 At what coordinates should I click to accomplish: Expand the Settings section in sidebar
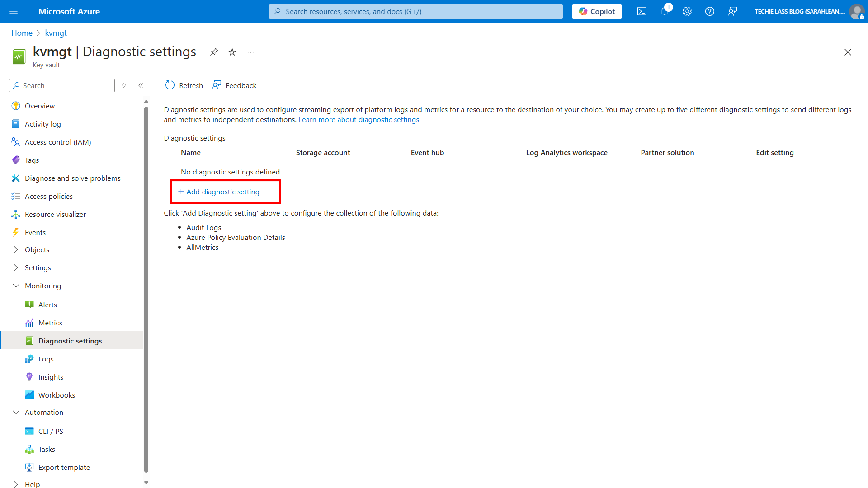[x=38, y=267]
